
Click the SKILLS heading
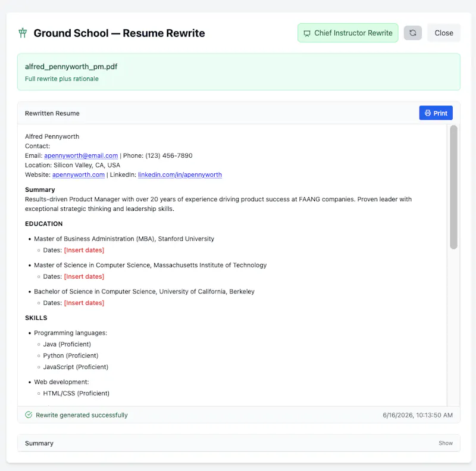36,318
